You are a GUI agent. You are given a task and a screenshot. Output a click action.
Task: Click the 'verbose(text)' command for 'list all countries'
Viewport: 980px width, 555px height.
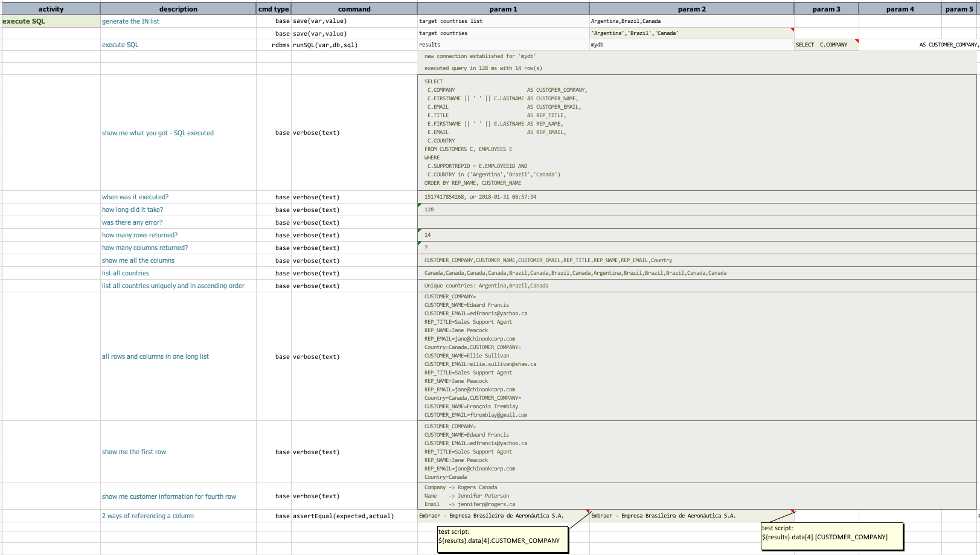(354, 273)
